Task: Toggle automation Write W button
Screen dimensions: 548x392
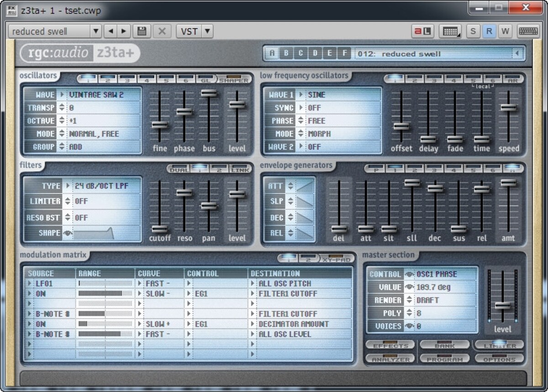Action: tap(505, 31)
